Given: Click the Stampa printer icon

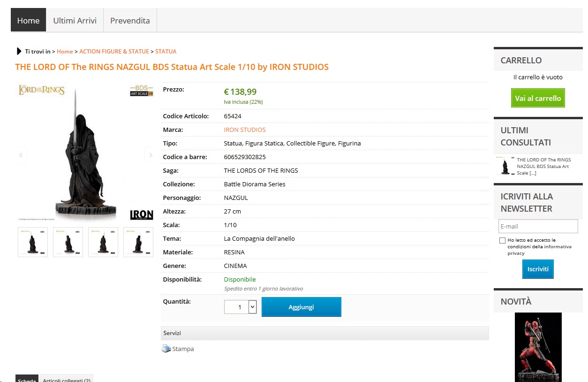Looking at the screenshot, I should (x=166, y=349).
